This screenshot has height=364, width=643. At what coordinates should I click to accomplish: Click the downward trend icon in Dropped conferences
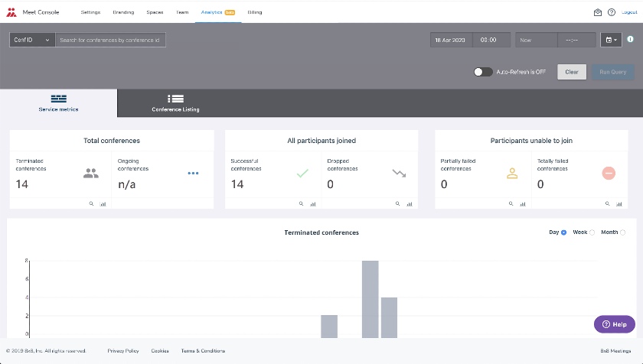tap(399, 173)
